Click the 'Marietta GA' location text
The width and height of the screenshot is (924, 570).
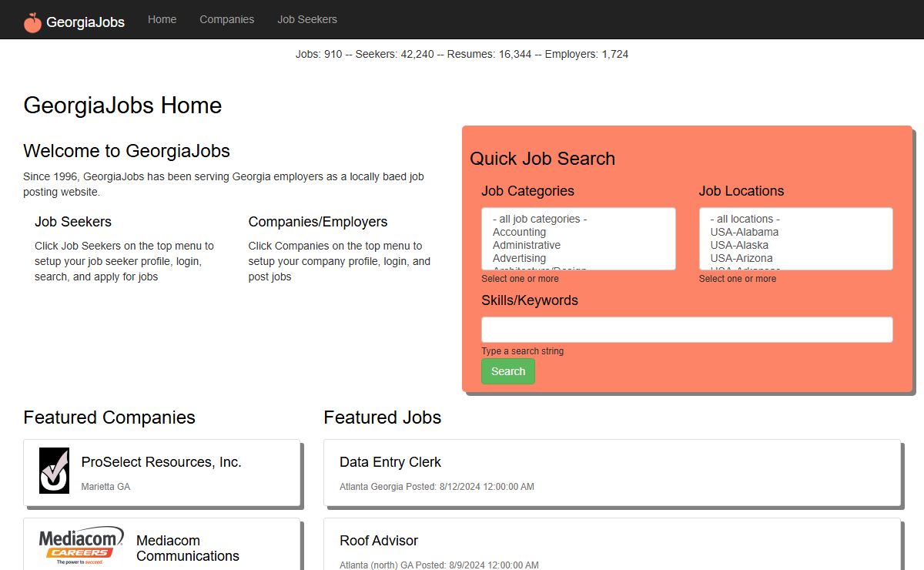[105, 487]
